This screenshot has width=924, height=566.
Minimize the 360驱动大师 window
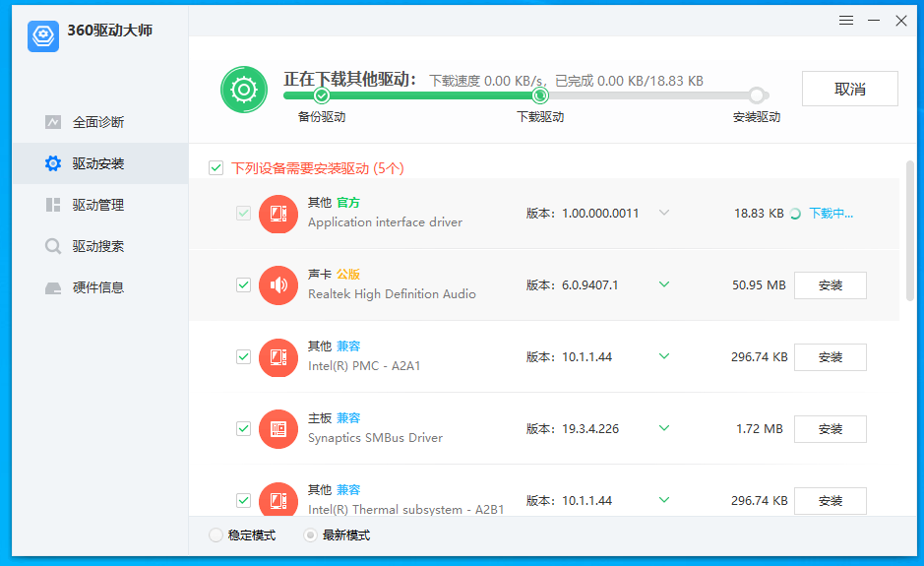(874, 21)
